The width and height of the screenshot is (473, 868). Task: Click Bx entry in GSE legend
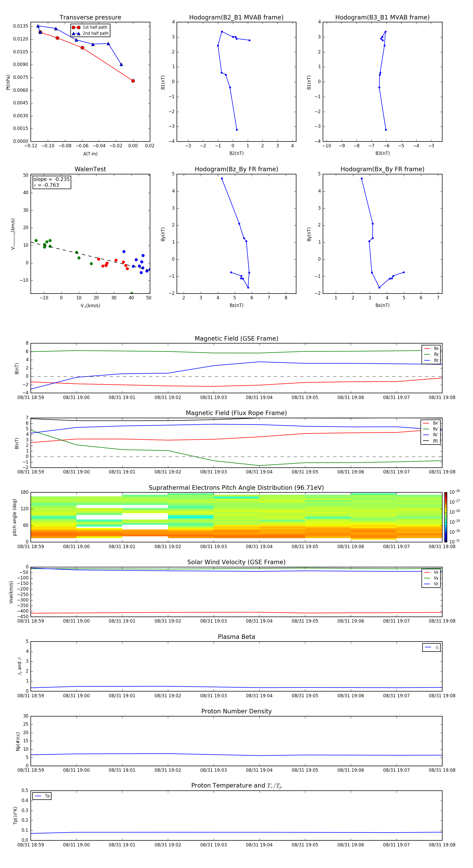(431, 349)
